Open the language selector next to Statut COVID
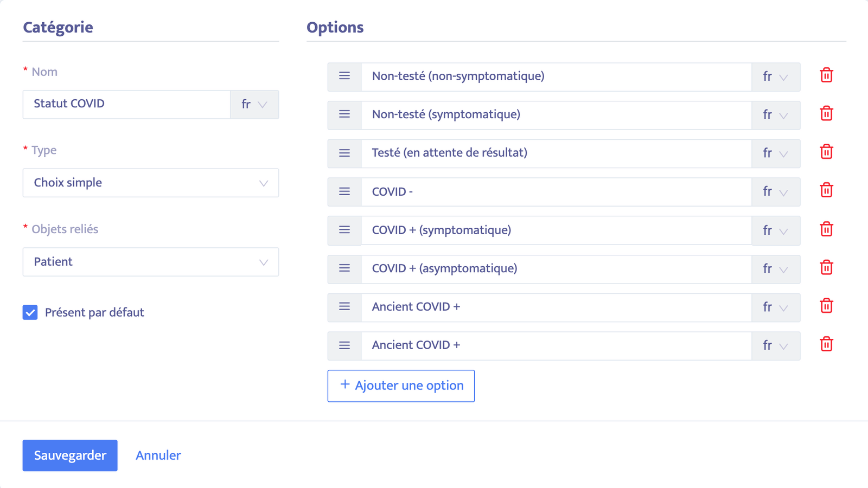Screen dimensions: 868x488 (x=254, y=104)
